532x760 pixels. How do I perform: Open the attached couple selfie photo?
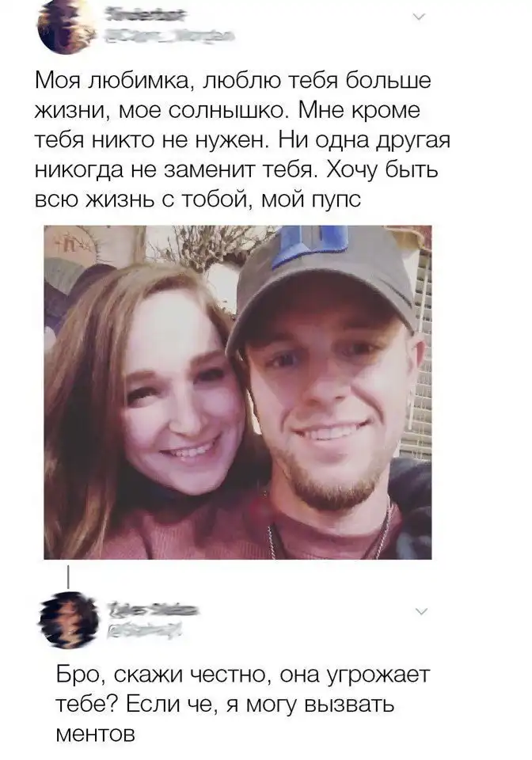(x=238, y=392)
